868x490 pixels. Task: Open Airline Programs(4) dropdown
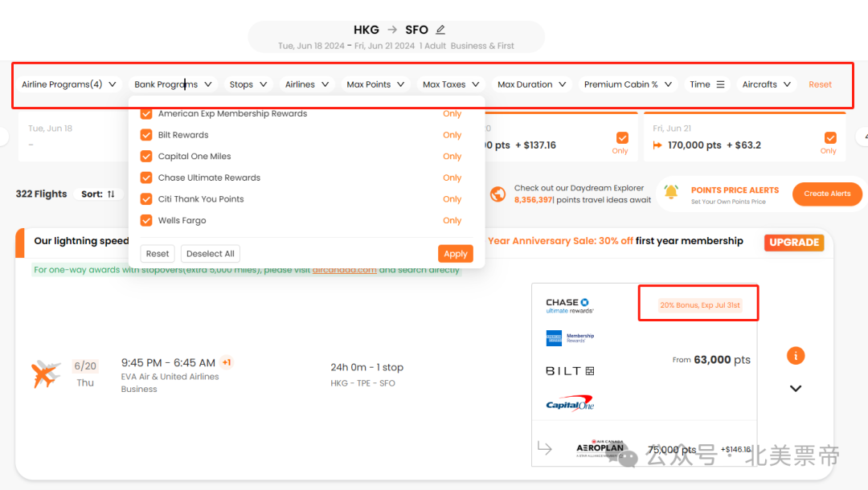[68, 84]
